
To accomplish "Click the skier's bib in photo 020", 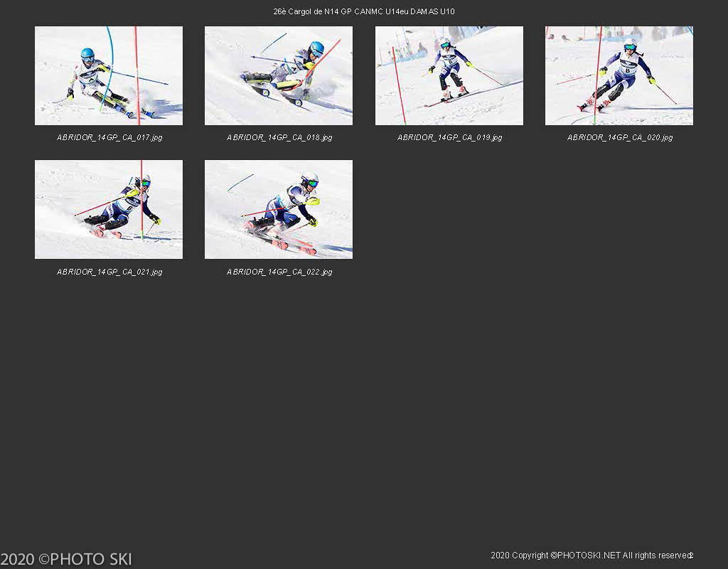I will [x=628, y=69].
